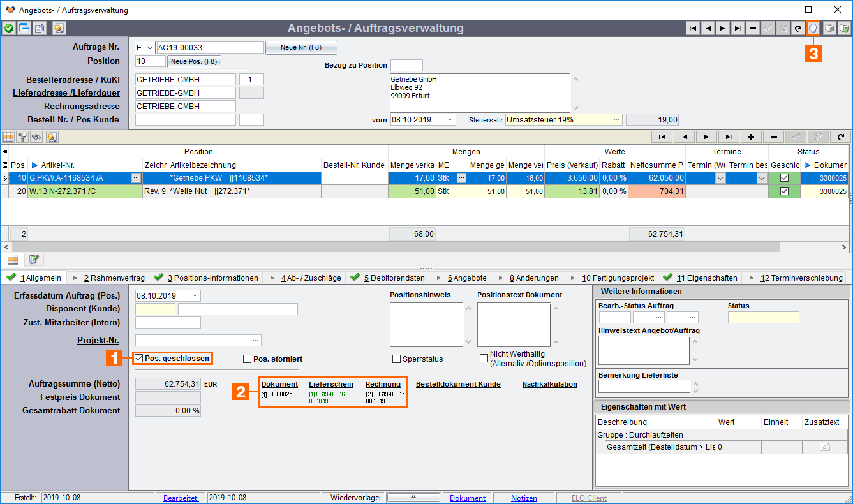Viewport: 853px width, 504px height.
Task: Click into Bemerkung Lieferliste input field
Action: pyautogui.click(x=644, y=386)
